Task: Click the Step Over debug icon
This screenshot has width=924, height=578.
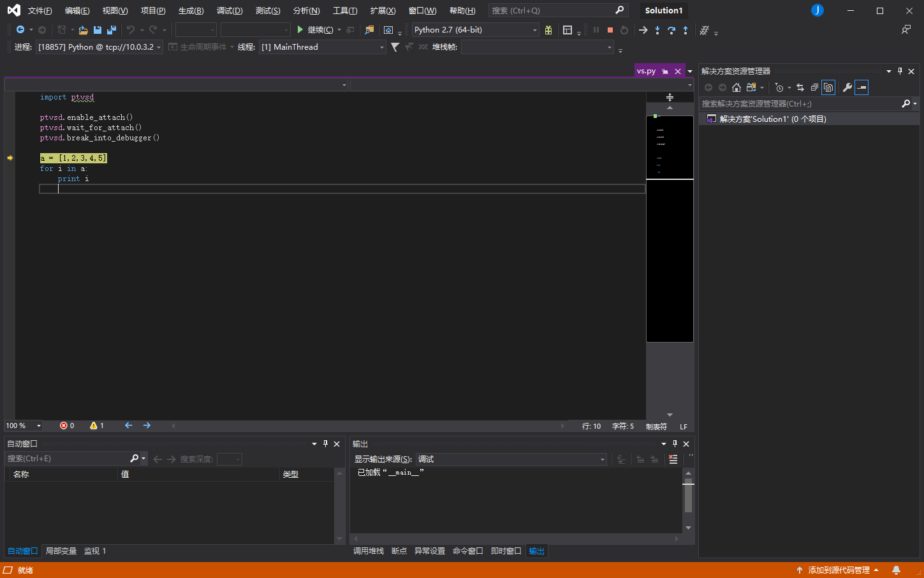Action: pyautogui.click(x=671, y=30)
